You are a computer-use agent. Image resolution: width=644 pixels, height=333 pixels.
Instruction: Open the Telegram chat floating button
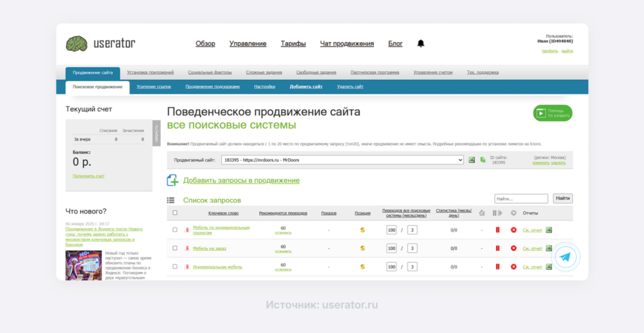pyautogui.click(x=566, y=258)
